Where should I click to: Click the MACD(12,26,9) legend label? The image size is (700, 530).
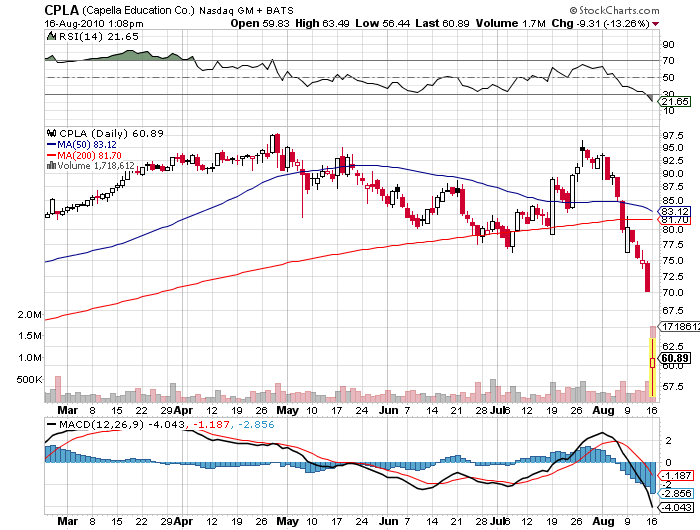(102, 425)
